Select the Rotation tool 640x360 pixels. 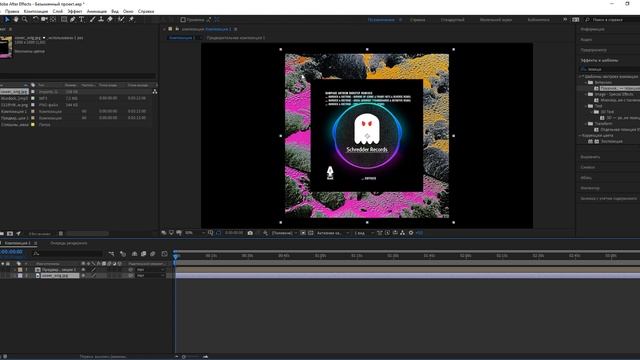click(x=36, y=20)
